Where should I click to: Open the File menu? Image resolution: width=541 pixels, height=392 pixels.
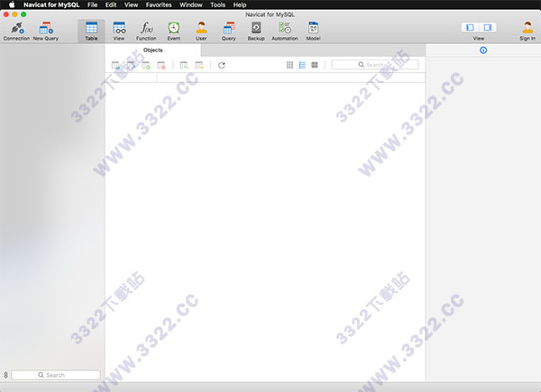coord(93,5)
